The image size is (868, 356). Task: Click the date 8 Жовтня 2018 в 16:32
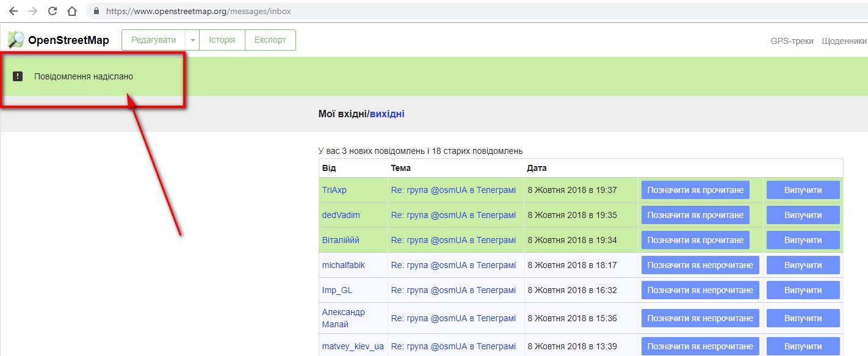click(x=572, y=290)
